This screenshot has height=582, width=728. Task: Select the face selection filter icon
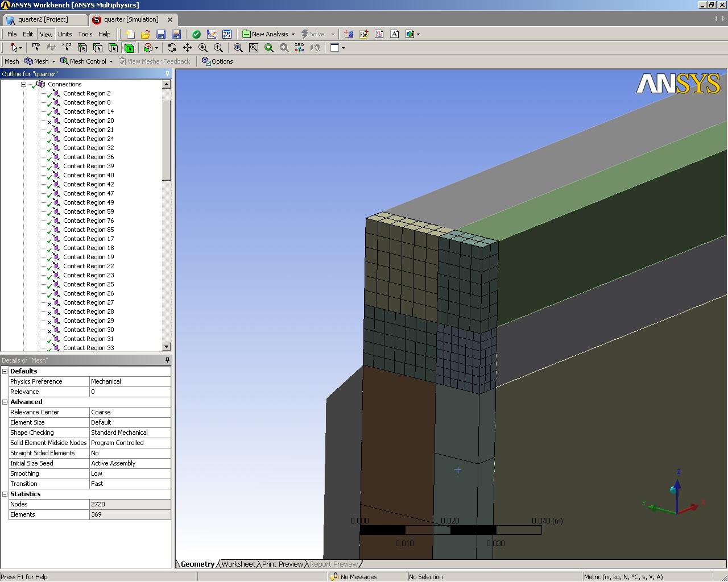113,48
